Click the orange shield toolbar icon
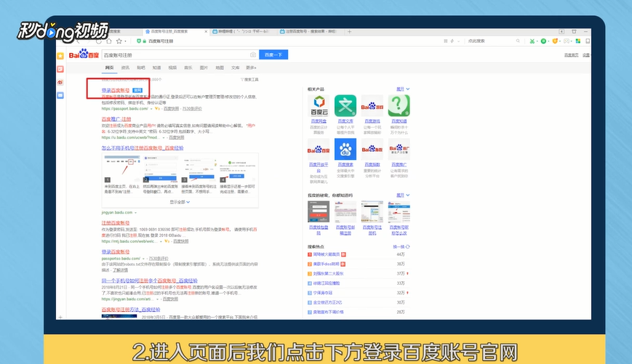The image size is (632, 364). point(555,41)
